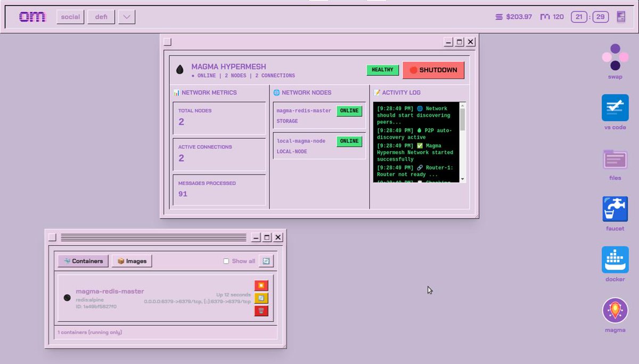Open the magma desktop icon
Image resolution: width=639 pixels, height=364 pixels.
[x=615, y=310]
